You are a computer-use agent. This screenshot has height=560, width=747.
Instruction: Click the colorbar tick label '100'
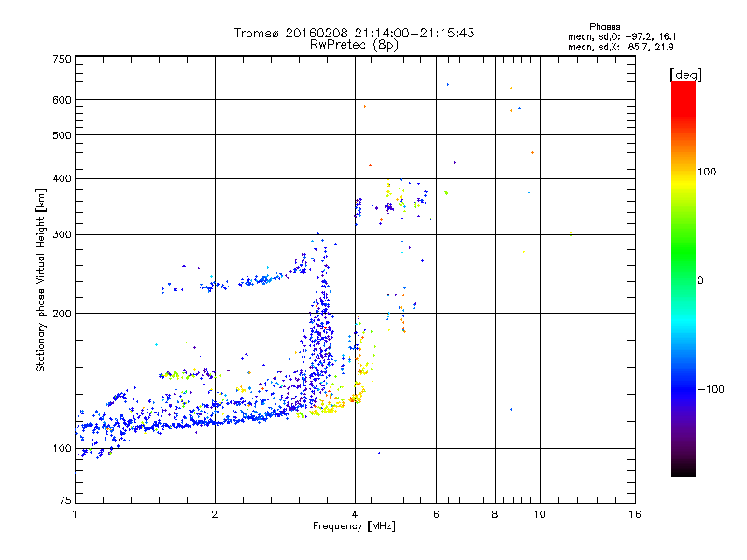click(707, 172)
